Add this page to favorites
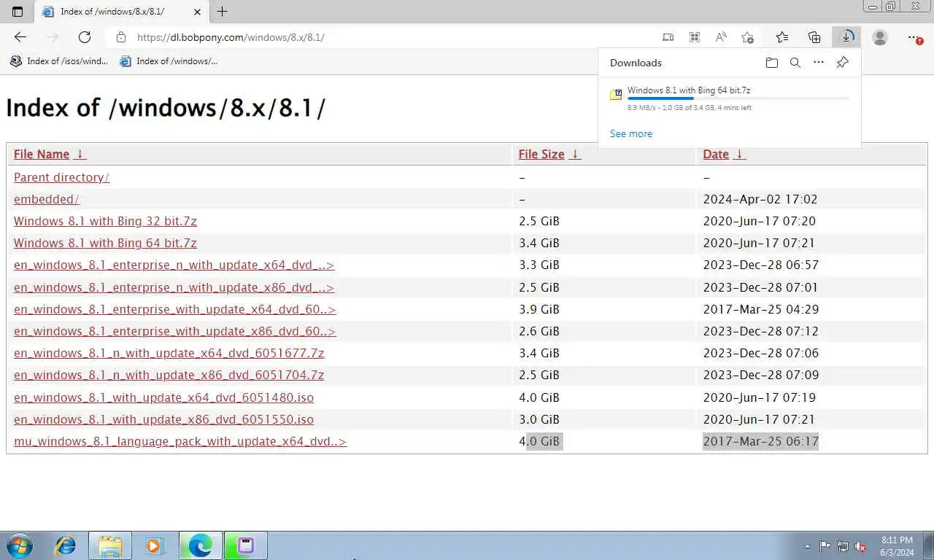934x560 pixels. point(747,37)
